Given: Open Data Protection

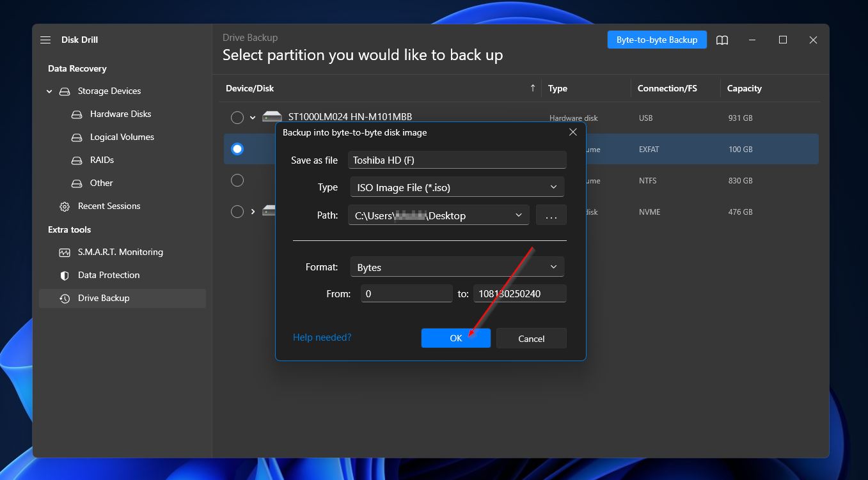Looking at the screenshot, I should pyautogui.click(x=109, y=275).
